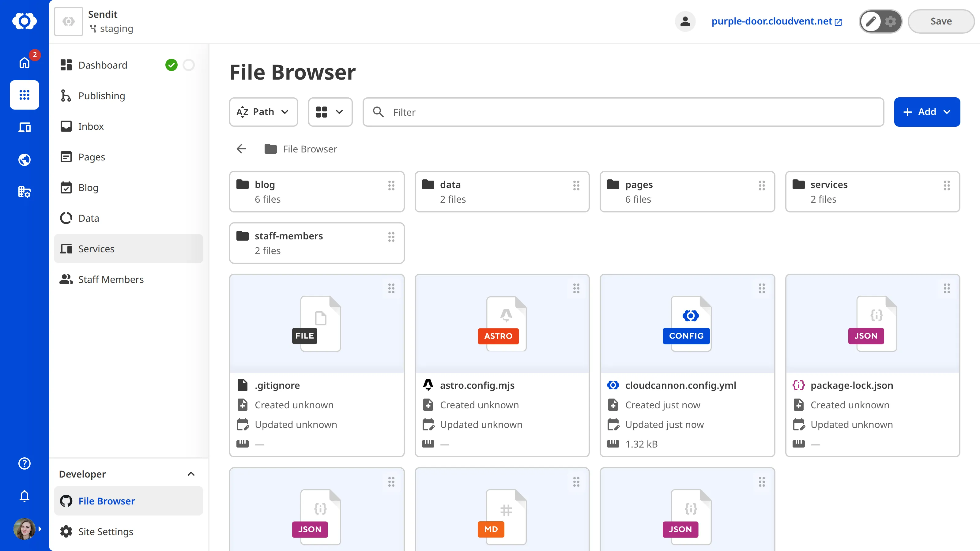Open the home icon with notification badge
This screenshot has width=980, height=551.
24,62
